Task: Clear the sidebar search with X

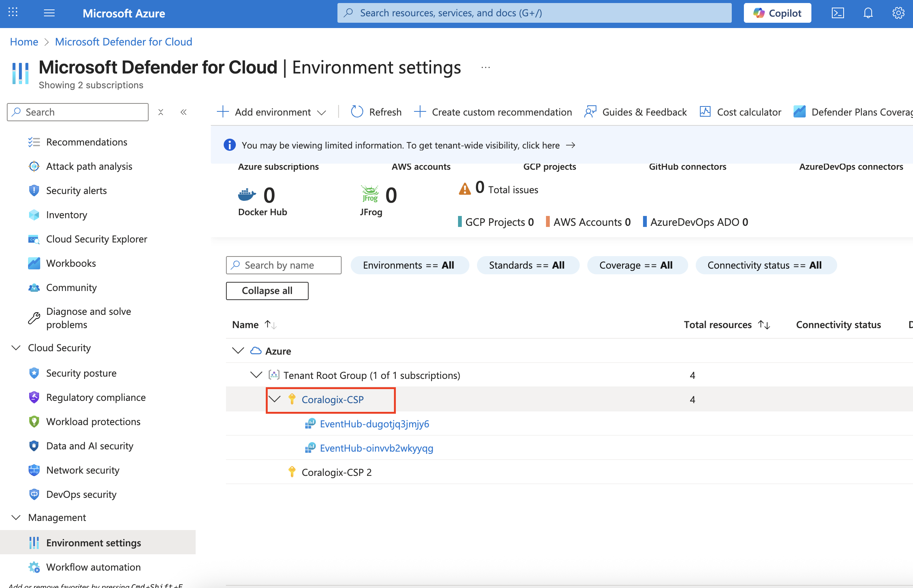Action: click(x=161, y=112)
